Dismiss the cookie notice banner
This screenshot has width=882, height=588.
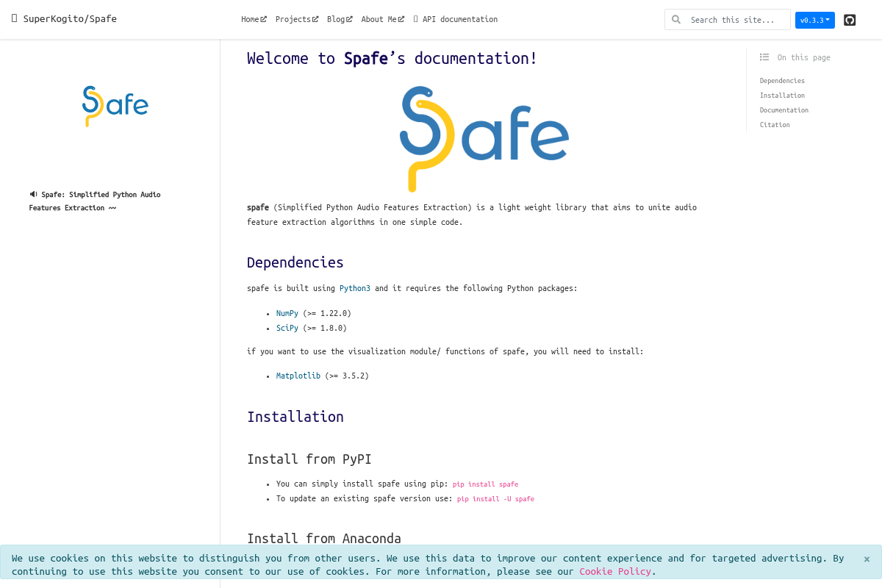click(867, 559)
